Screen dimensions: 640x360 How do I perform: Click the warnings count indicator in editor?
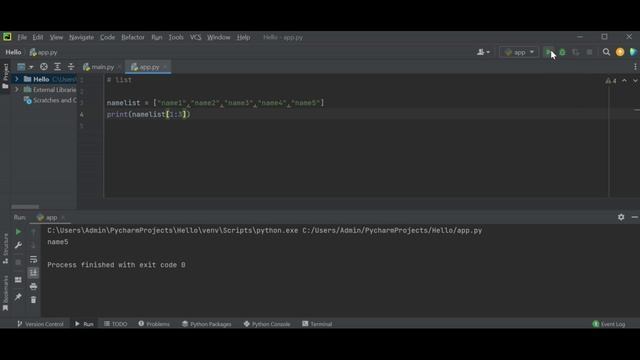pos(611,81)
